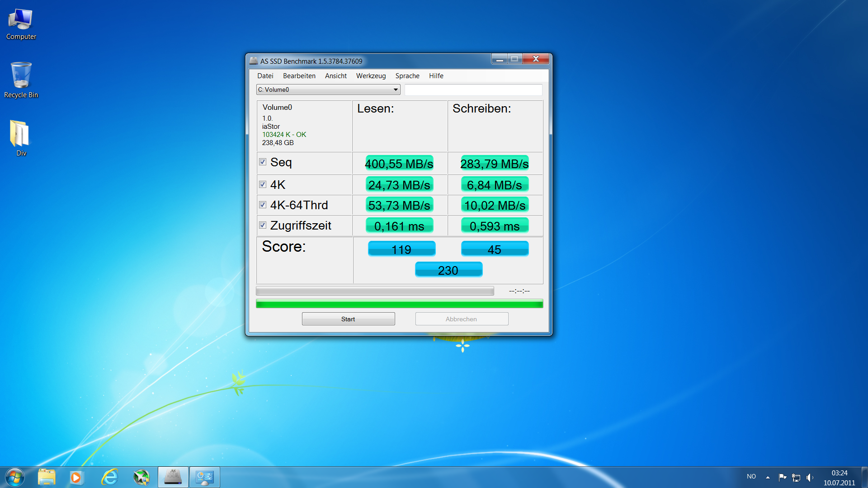
Task: Open the volume speaker tray icon
Action: point(810,477)
